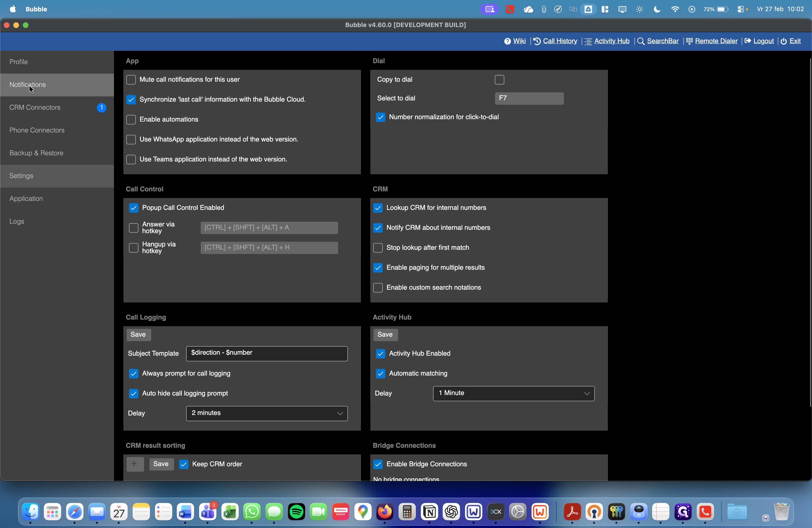Go to the Logs section
812x528 pixels.
[x=17, y=221]
